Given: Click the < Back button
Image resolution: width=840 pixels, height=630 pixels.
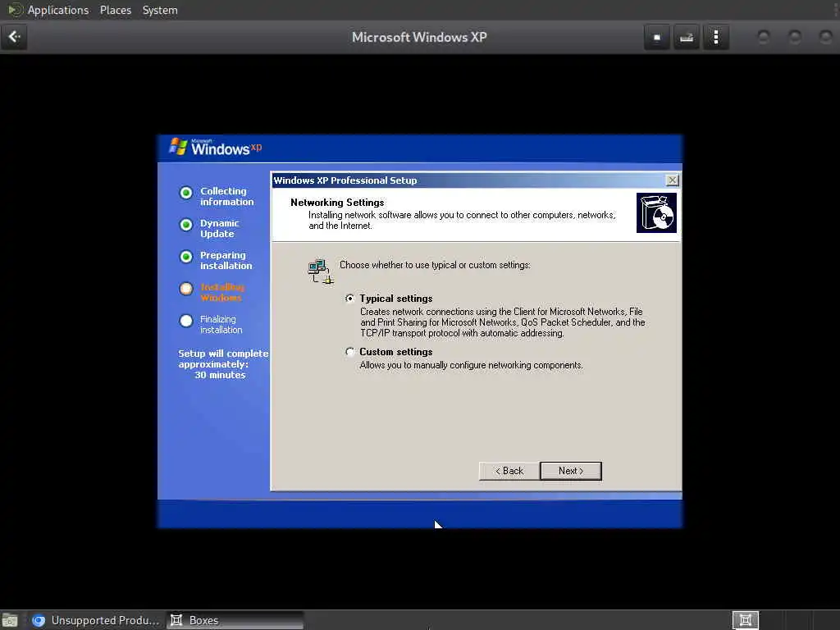Looking at the screenshot, I should 509,471.
